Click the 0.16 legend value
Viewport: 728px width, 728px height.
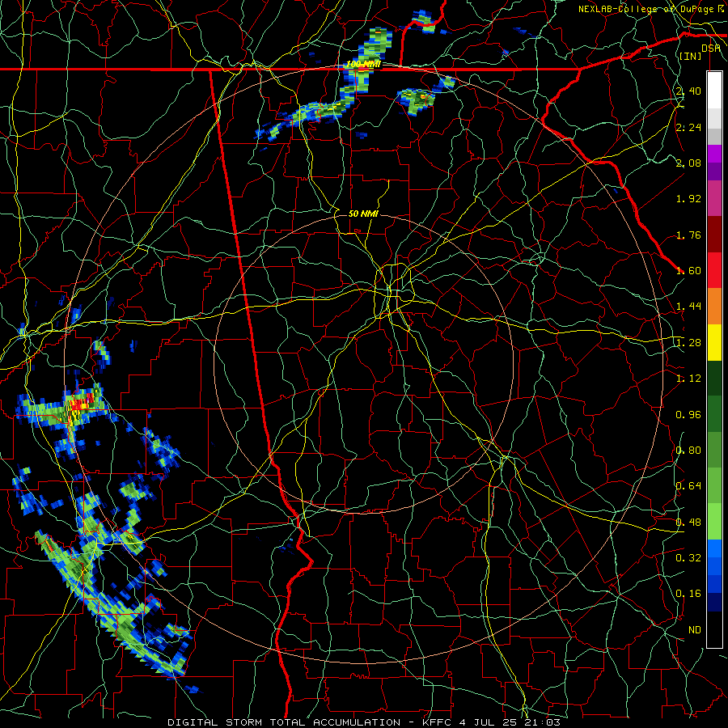[x=688, y=594]
